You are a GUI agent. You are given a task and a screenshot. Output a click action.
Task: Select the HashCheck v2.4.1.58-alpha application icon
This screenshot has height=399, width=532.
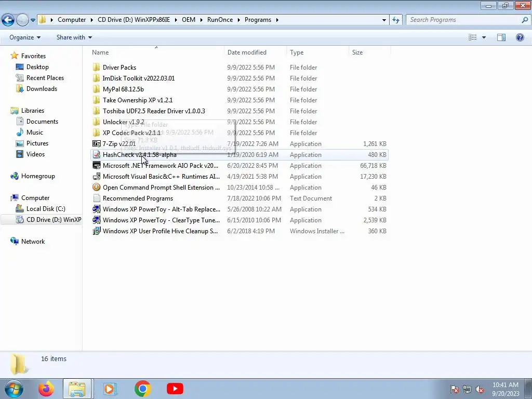96,154
